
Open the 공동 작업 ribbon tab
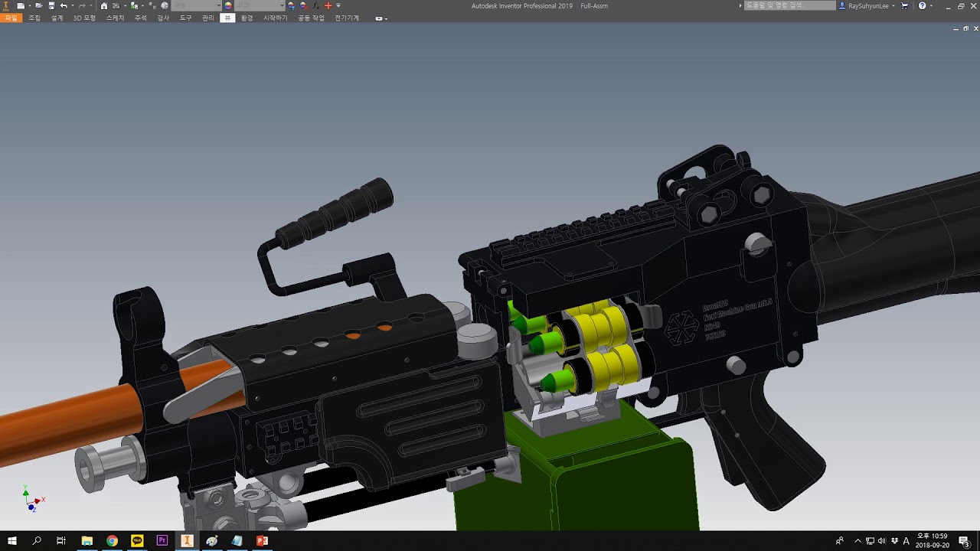pos(311,18)
